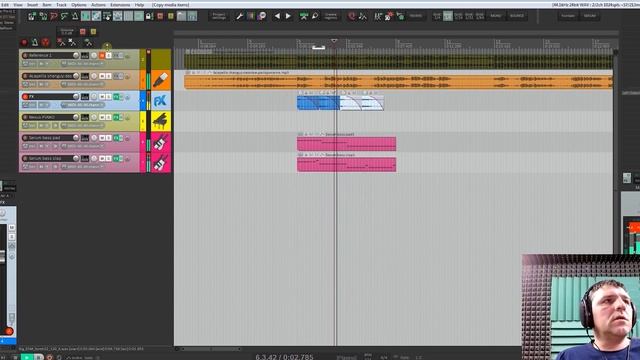Toggle solo on the Reference 1 track
Screen dimensions: 640x360
click(109, 56)
